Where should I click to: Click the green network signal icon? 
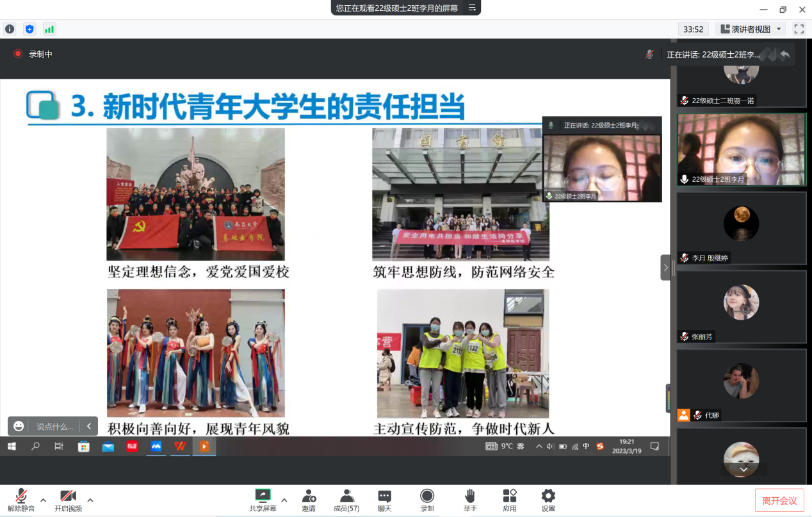click(x=49, y=29)
